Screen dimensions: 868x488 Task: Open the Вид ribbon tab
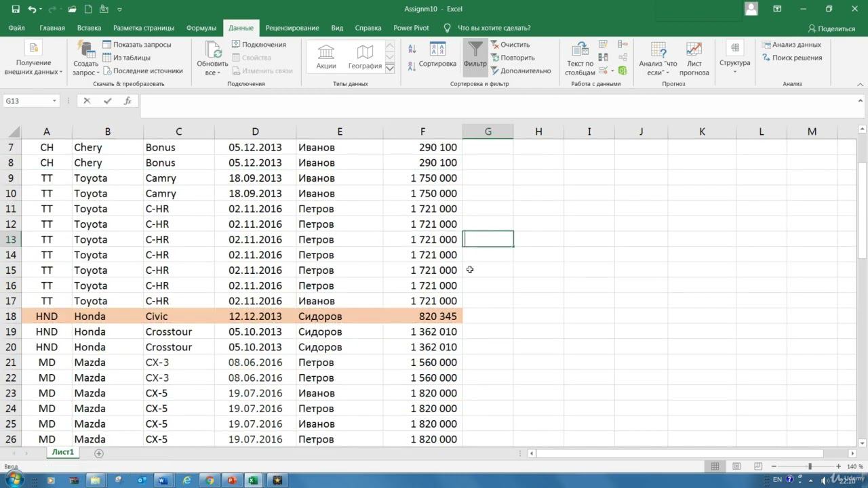337,28
